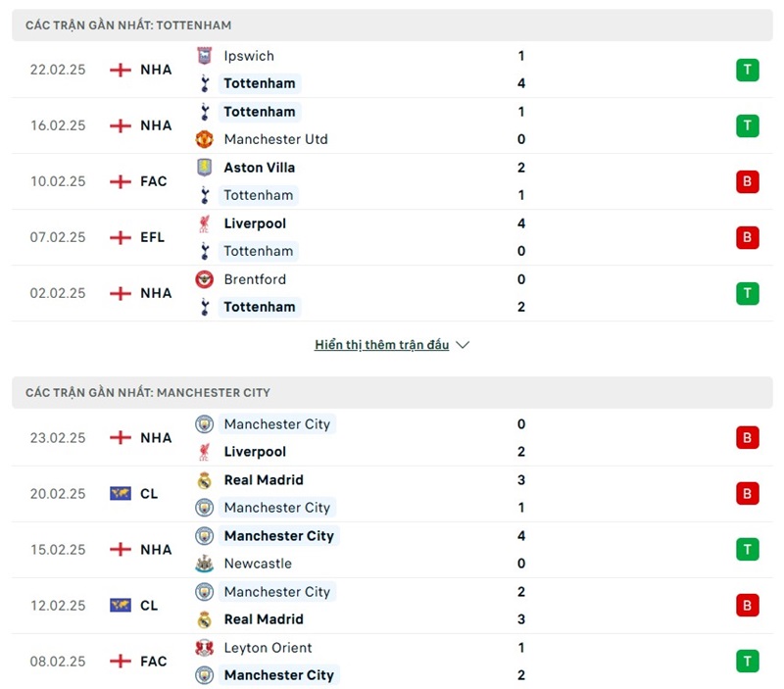Open the Tottenham team link dated 22.02.25
784x689 pixels.
[259, 83]
